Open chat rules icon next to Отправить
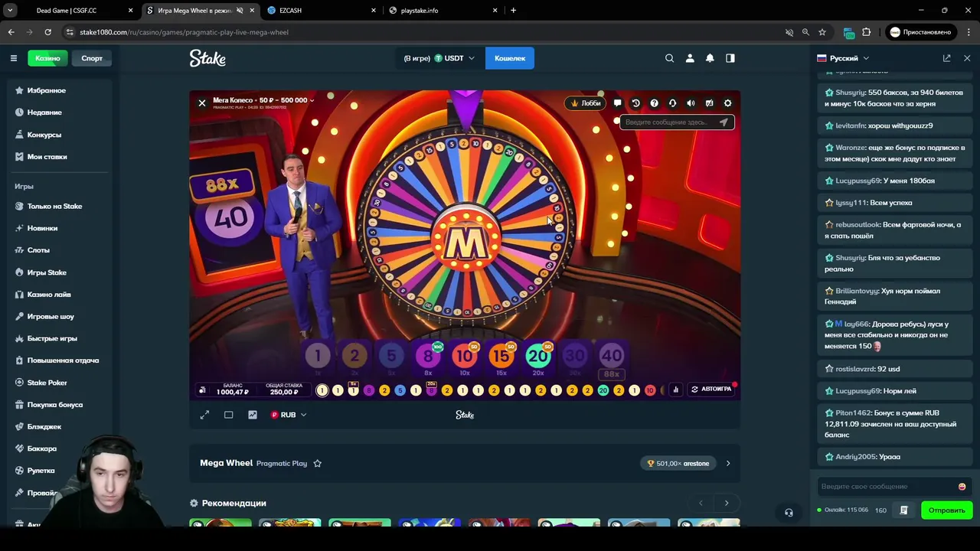Screen dimensions: 980x551 (904, 510)
